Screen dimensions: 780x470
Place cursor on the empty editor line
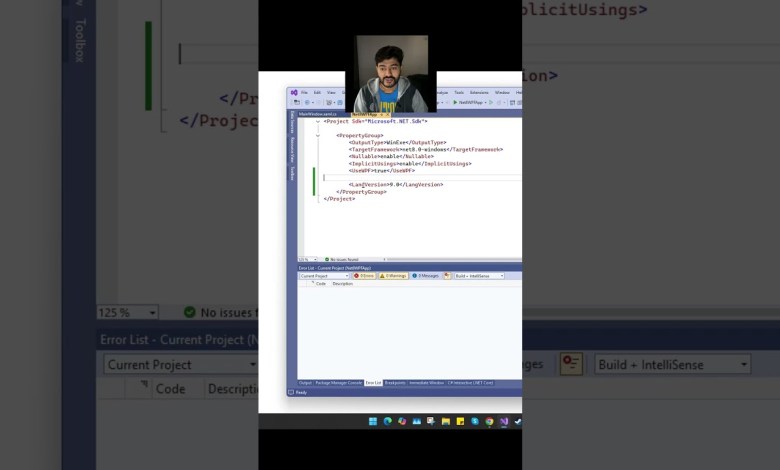point(422,178)
